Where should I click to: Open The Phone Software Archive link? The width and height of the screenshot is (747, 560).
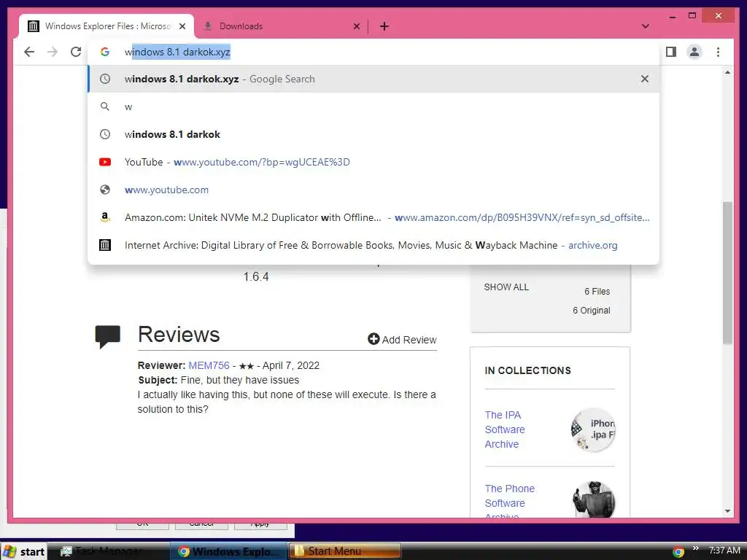point(510,502)
